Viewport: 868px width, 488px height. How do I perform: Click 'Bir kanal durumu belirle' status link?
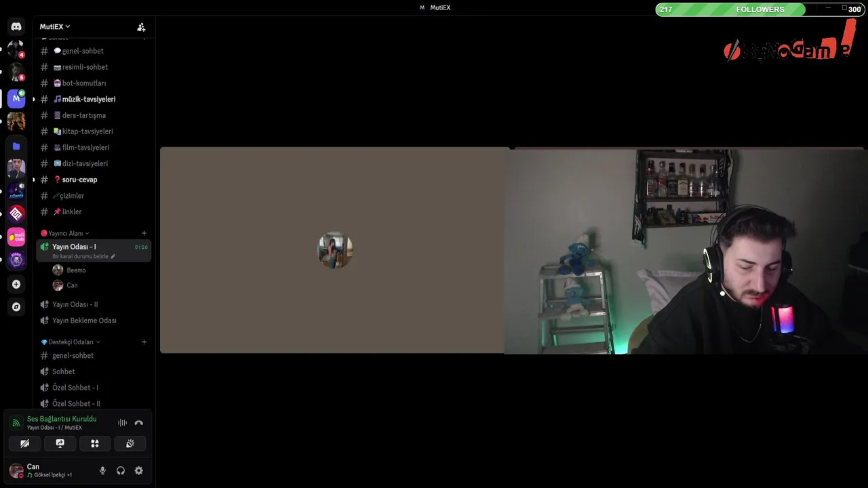click(83, 256)
